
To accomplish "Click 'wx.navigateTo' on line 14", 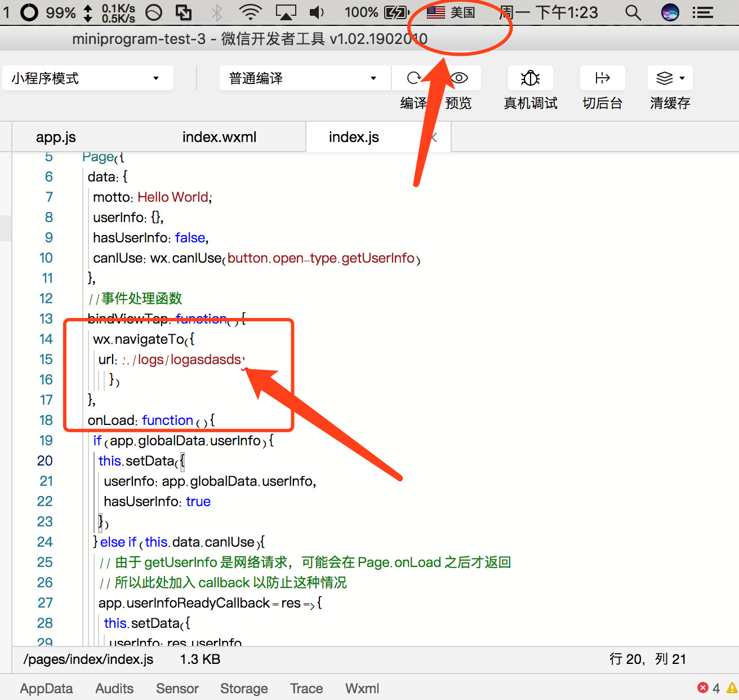I will (139, 339).
